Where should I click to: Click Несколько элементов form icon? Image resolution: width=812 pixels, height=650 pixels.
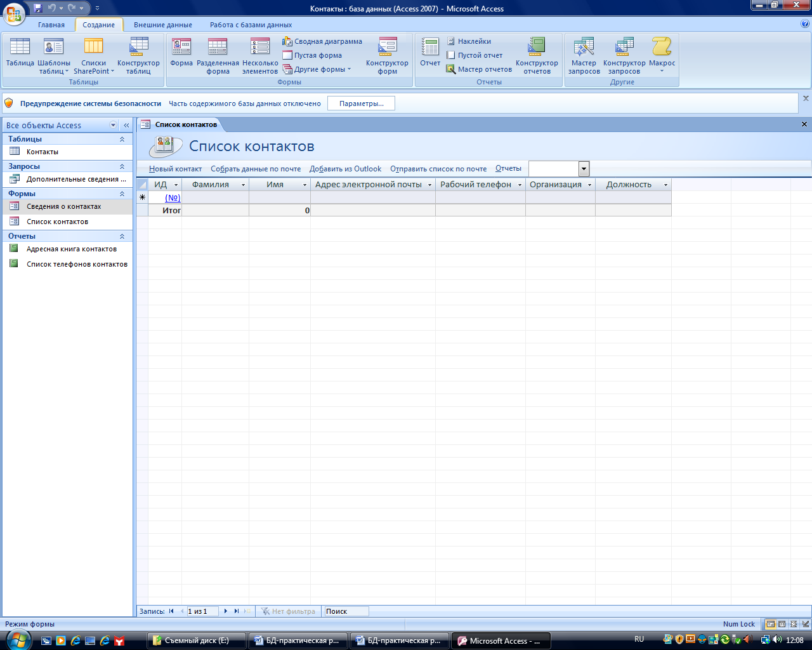pyautogui.click(x=260, y=56)
